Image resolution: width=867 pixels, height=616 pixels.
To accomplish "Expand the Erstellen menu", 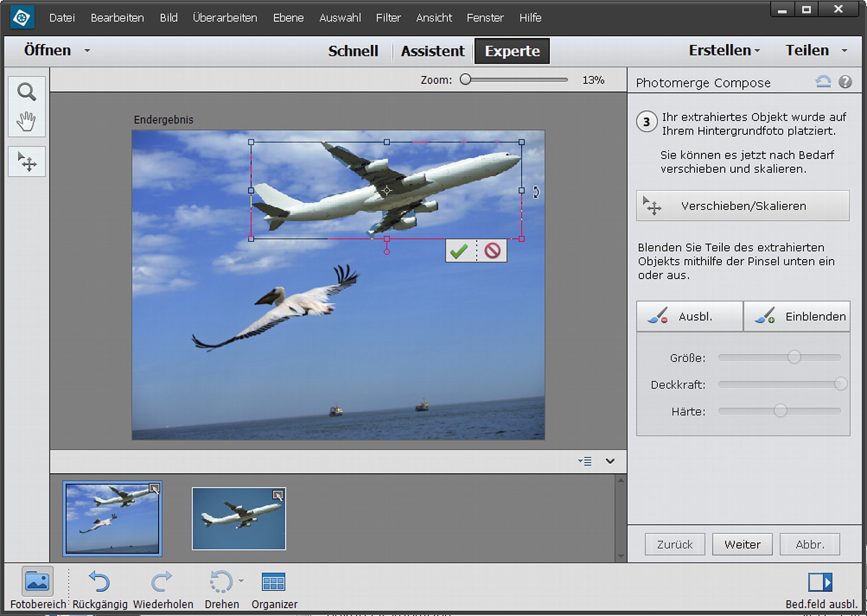I will point(724,50).
